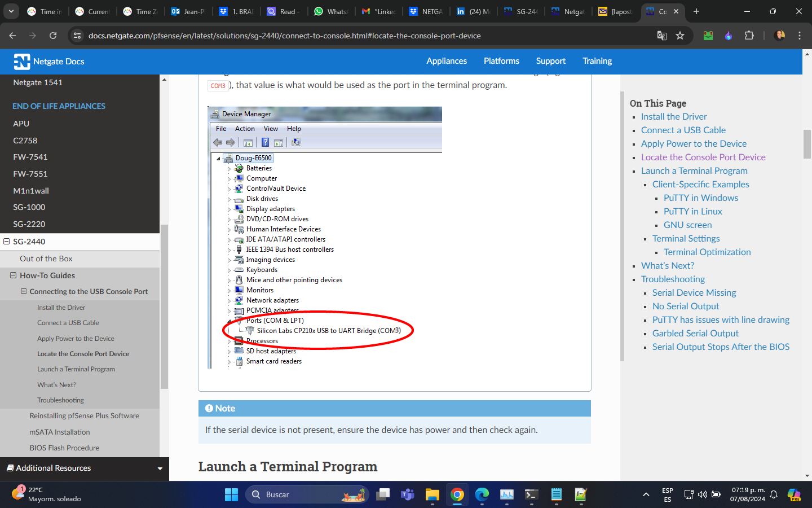Screen dimensions: 812x508
Task: Open the Chrome profile avatar
Action: (x=780, y=36)
